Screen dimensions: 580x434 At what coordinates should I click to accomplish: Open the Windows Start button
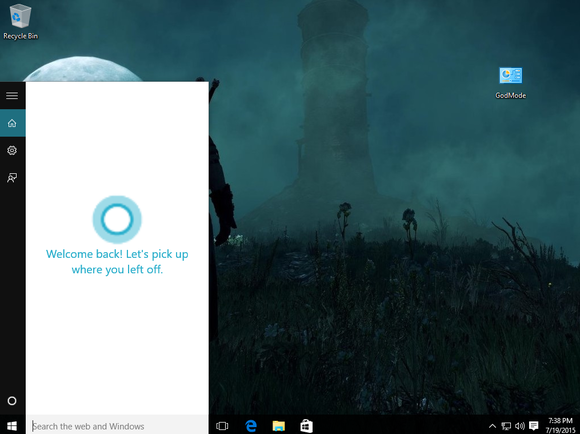(12, 426)
